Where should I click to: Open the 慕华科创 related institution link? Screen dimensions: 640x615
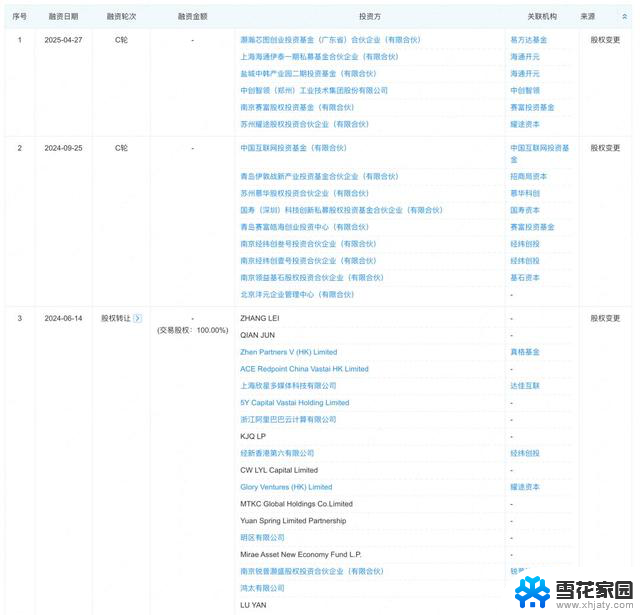point(525,193)
